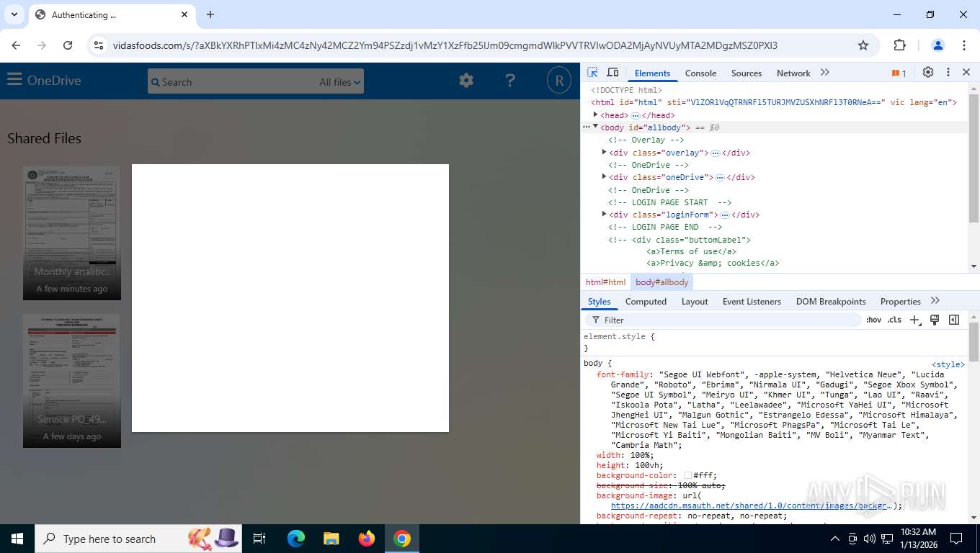Open the Layout tab
The width and height of the screenshot is (980, 553).
(695, 302)
